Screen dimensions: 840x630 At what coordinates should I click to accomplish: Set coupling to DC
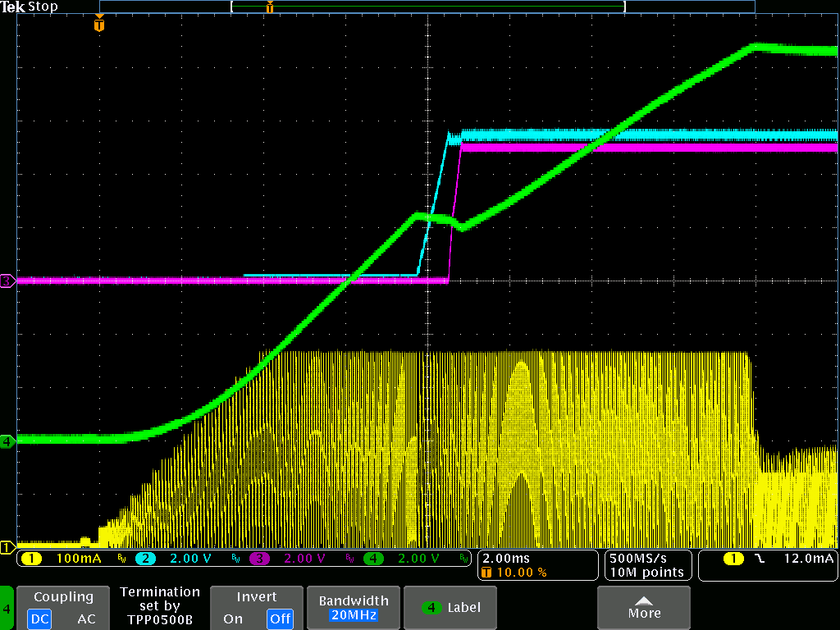click(39, 619)
